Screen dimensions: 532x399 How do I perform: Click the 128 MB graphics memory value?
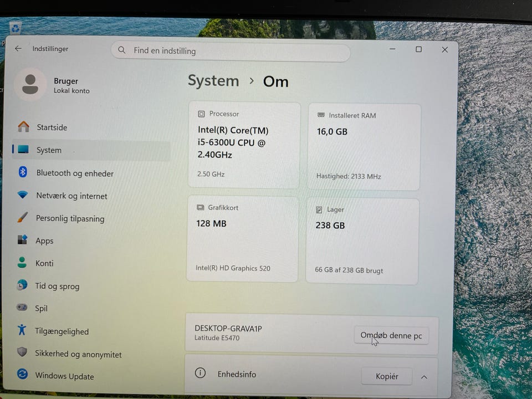coord(211,223)
